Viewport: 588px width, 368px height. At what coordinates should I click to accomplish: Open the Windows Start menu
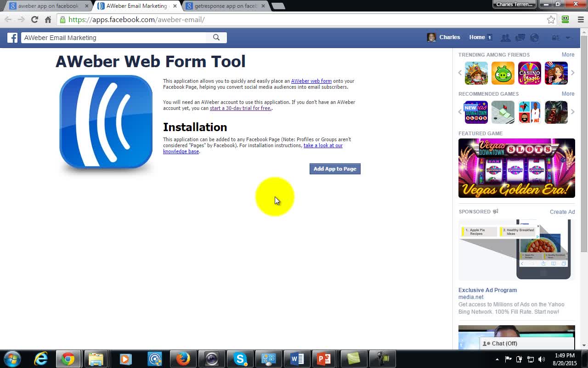12,359
